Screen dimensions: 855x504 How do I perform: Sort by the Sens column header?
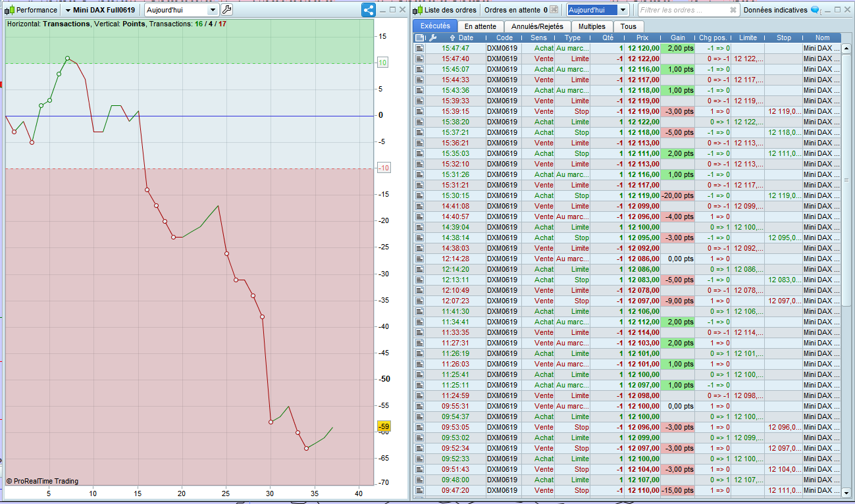pyautogui.click(x=539, y=38)
